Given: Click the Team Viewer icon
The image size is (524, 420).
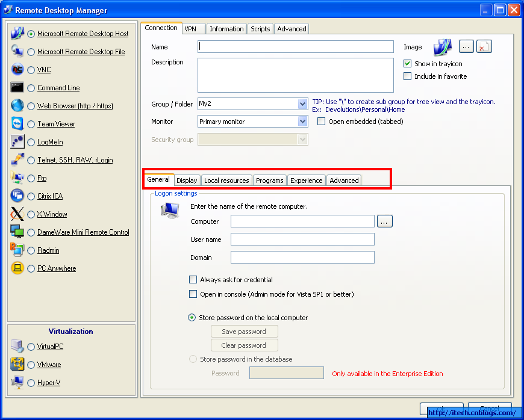Looking at the screenshot, I should (x=17, y=123).
